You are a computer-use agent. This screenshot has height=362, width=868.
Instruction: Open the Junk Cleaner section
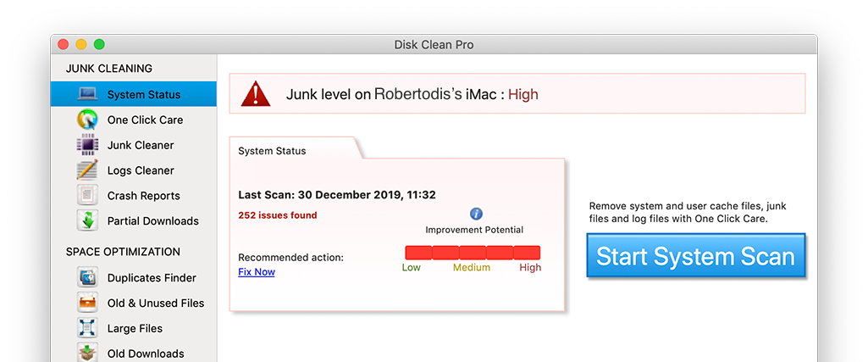tap(134, 145)
